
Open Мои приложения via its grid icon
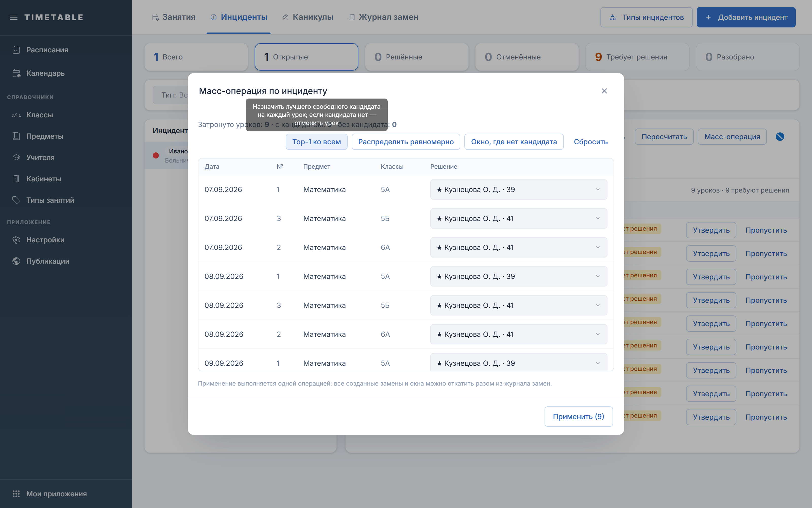(16, 494)
